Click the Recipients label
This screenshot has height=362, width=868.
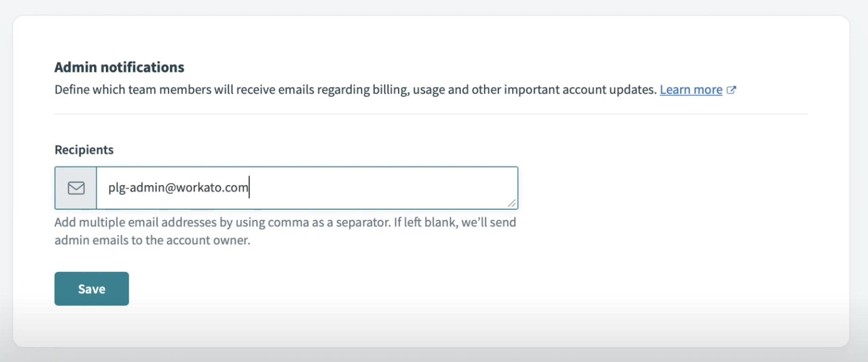tap(84, 150)
